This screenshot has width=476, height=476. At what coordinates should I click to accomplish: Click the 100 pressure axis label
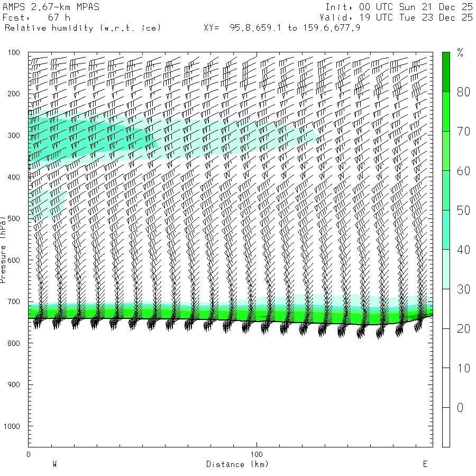[x=14, y=52]
